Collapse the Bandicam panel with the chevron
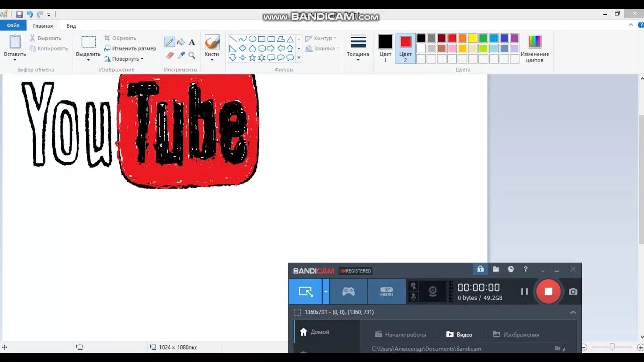 pyautogui.click(x=573, y=312)
